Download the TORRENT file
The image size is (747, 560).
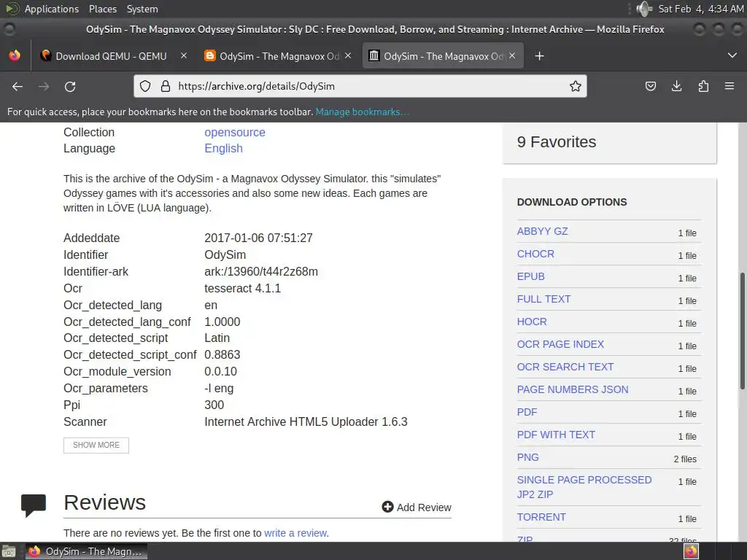click(541, 517)
